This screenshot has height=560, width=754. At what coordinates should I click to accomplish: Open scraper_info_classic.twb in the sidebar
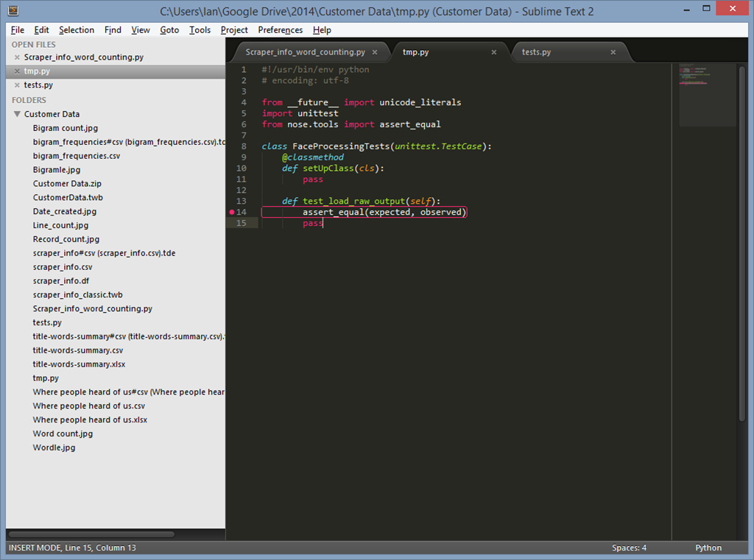coord(78,295)
